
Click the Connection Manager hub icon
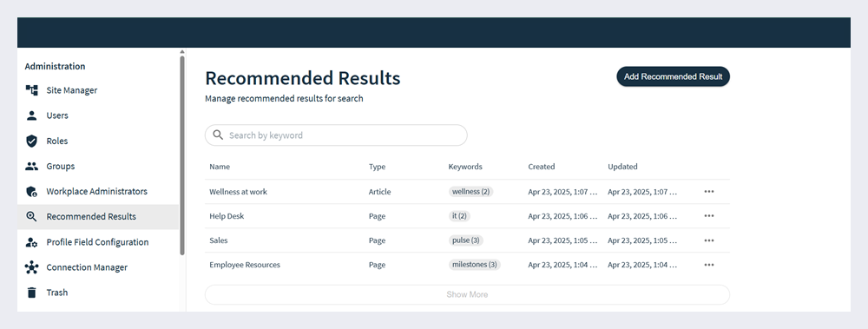[31, 267]
